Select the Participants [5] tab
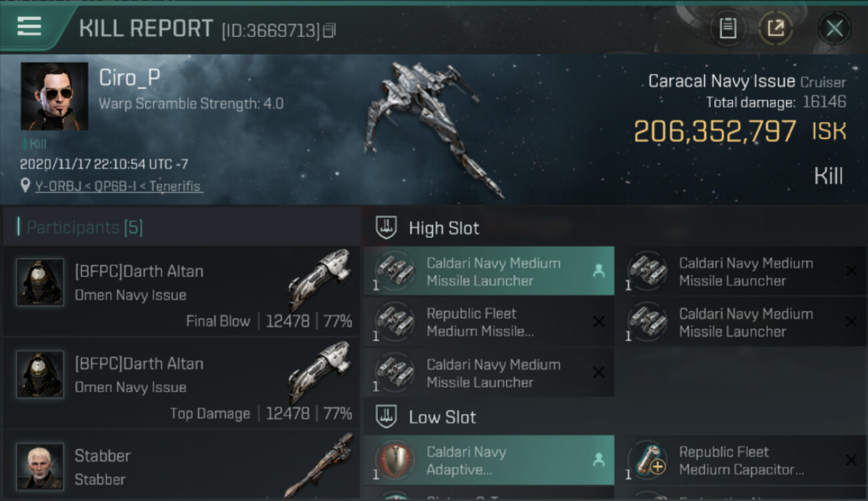Viewport: 868px width, 501px height. [x=85, y=227]
